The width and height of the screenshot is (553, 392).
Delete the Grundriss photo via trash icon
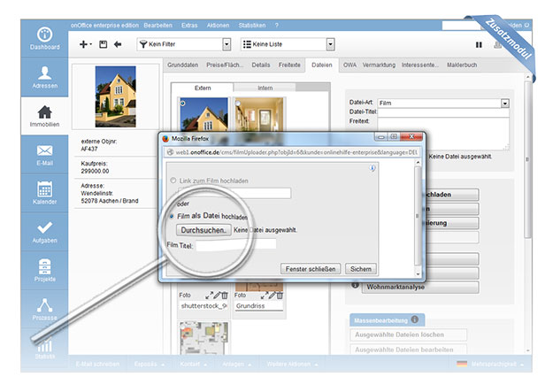pos(280,296)
